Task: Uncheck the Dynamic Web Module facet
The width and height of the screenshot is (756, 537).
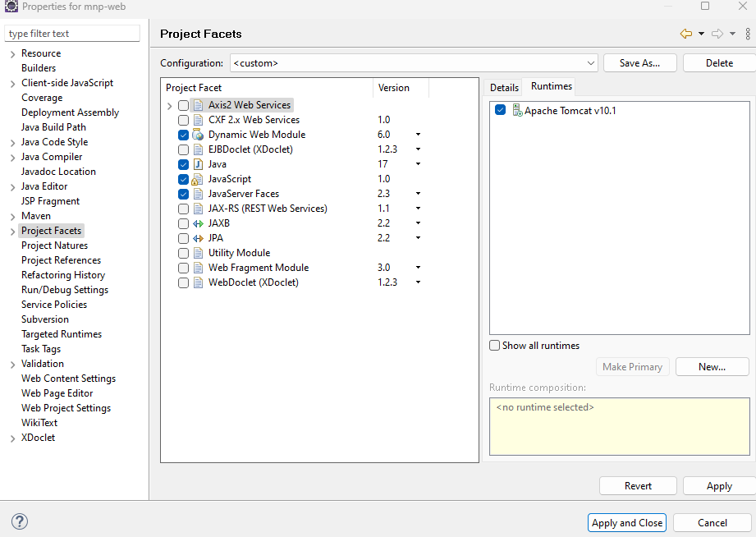Action: pyautogui.click(x=183, y=135)
